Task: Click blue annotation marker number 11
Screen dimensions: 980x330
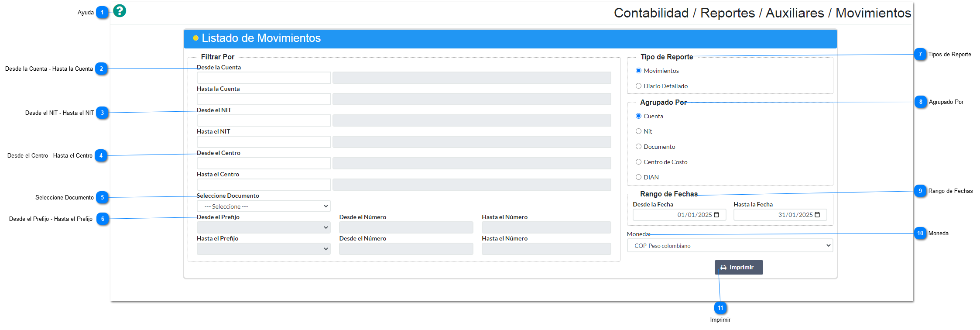Action: pyautogui.click(x=720, y=308)
